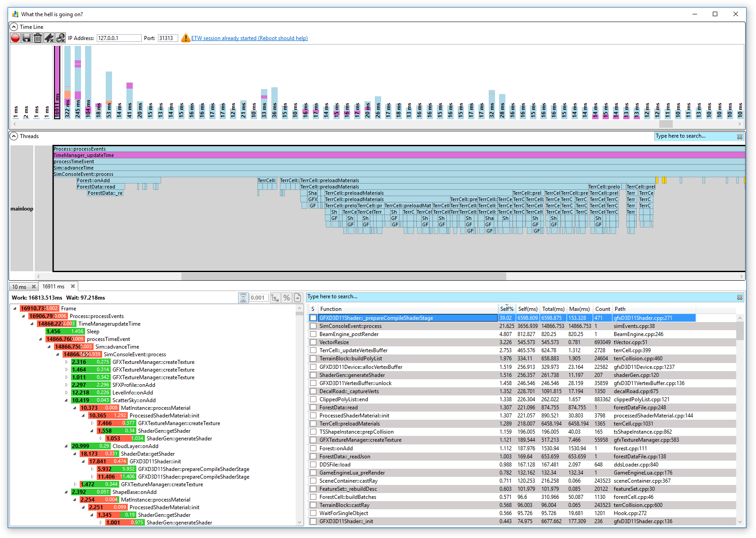Viewport: 756px width, 538px height.
Task: Sort the table by Self(ms) column
Action: click(527, 309)
